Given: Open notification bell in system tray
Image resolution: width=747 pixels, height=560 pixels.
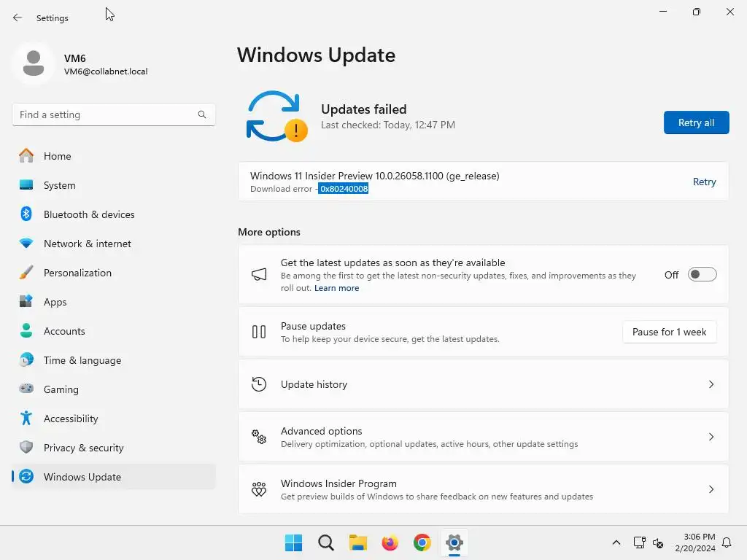Looking at the screenshot, I should [x=727, y=542].
